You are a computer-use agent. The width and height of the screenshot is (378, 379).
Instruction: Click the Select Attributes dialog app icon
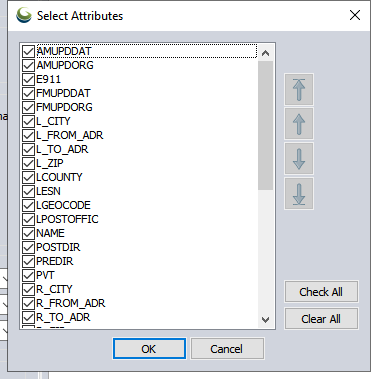click(x=24, y=15)
